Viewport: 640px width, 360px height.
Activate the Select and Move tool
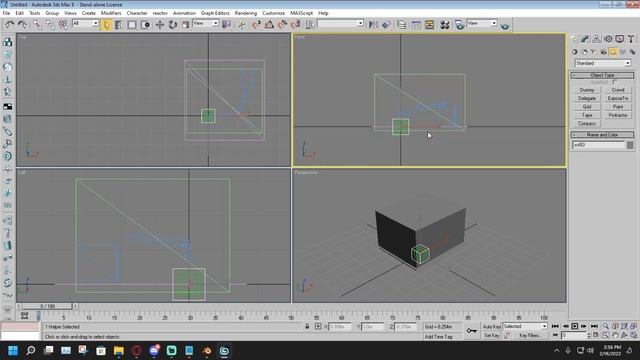[160, 25]
